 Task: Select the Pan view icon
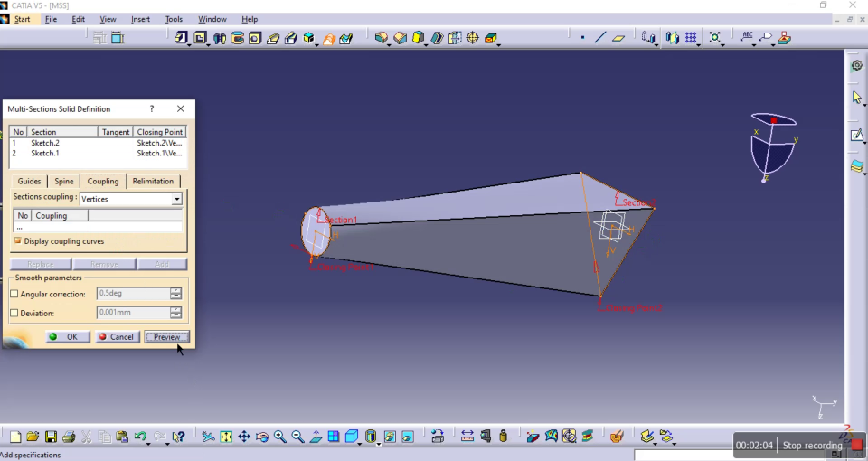(243, 437)
